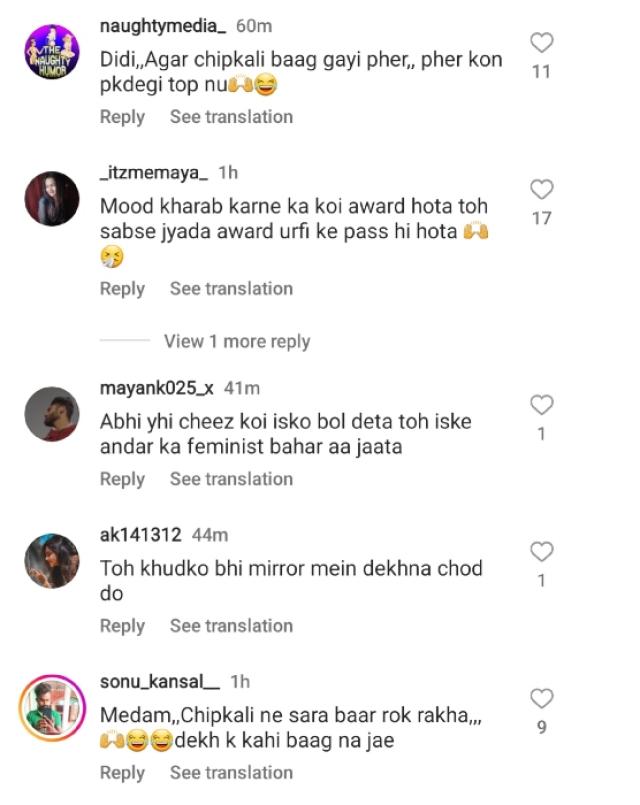Heart the comment by ak141312
The image size is (640, 805).
pyautogui.click(x=541, y=552)
